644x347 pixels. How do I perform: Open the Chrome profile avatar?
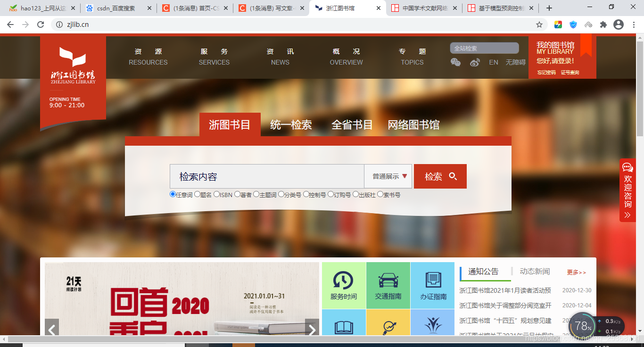[619, 25]
